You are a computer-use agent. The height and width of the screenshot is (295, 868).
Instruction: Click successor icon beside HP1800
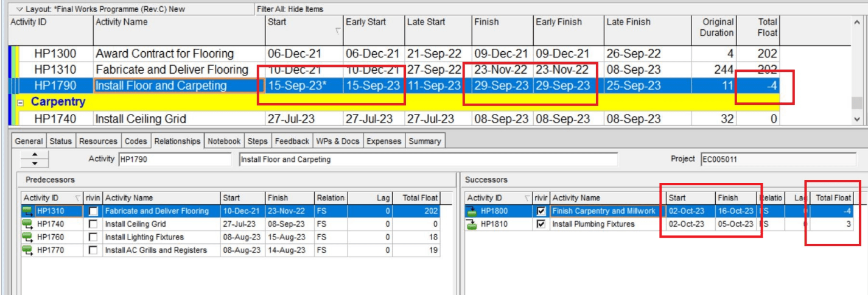(472, 211)
